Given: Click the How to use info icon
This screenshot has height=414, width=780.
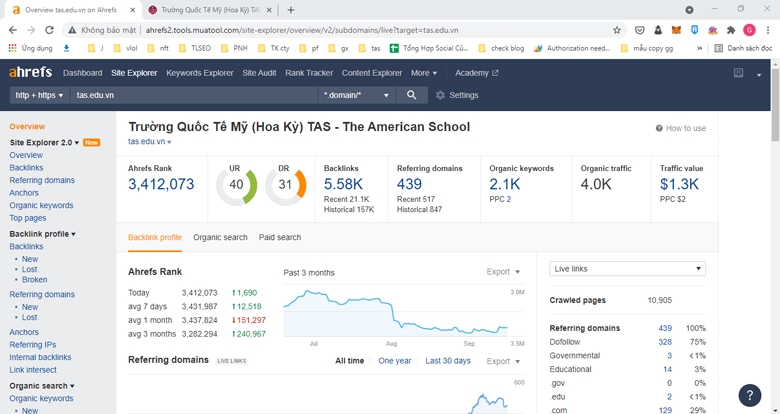Looking at the screenshot, I should tap(659, 128).
